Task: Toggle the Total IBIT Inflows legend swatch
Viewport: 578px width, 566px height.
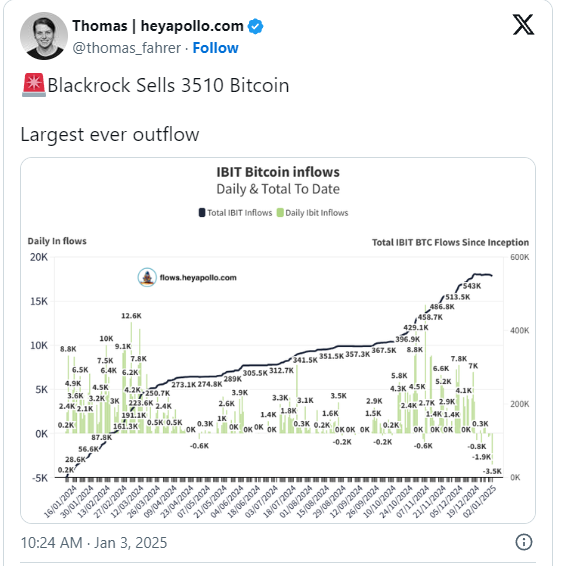Action: 202,213
